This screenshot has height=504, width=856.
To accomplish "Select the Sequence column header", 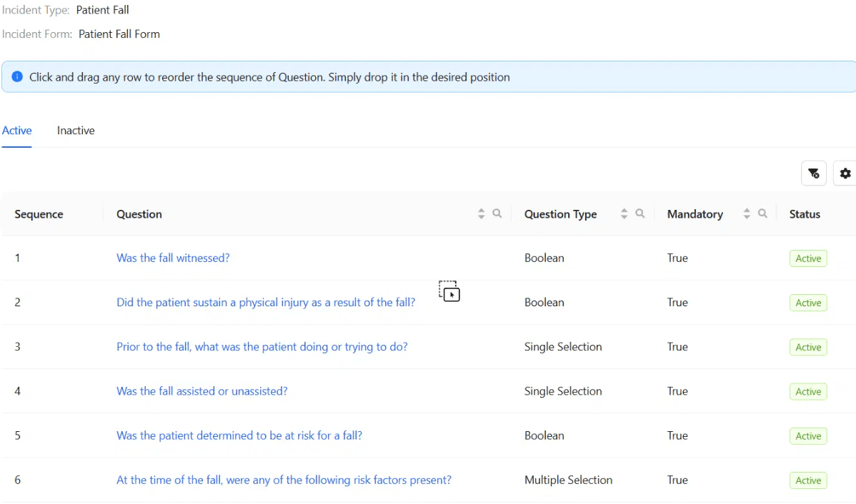I will coord(39,213).
